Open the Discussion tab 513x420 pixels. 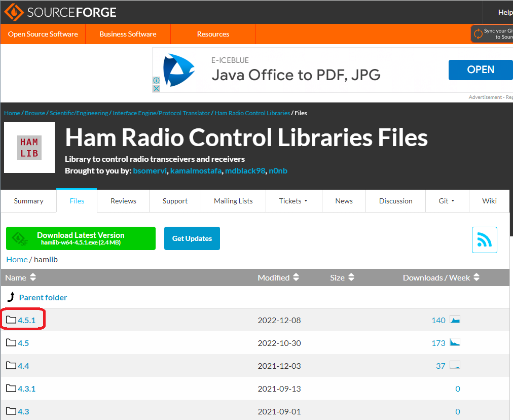pyautogui.click(x=395, y=201)
